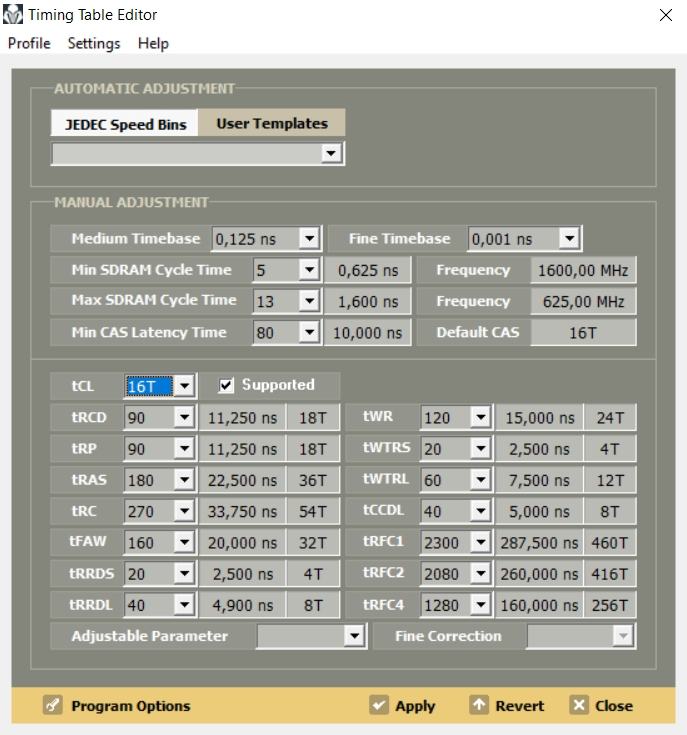Open the Profile menu
687x735 pixels.
[x=29, y=43]
